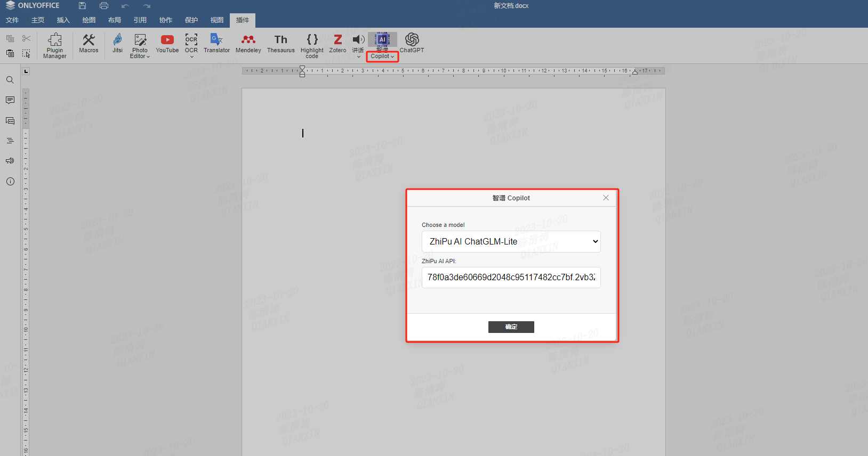868x456 pixels.
Task: Click the speech speaker plugin icon
Action: (x=358, y=39)
